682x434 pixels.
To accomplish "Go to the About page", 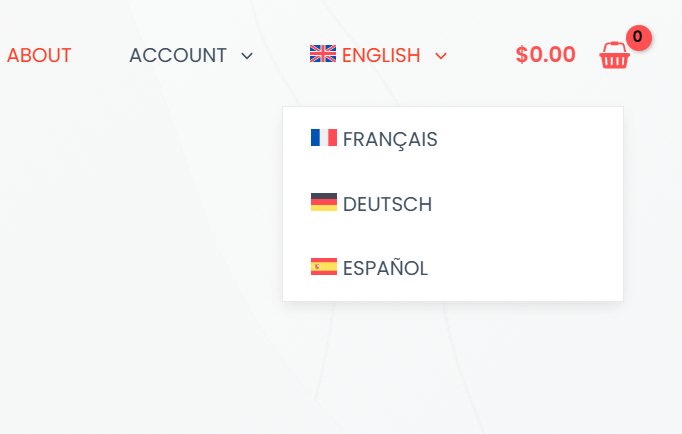I will coord(39,55).
